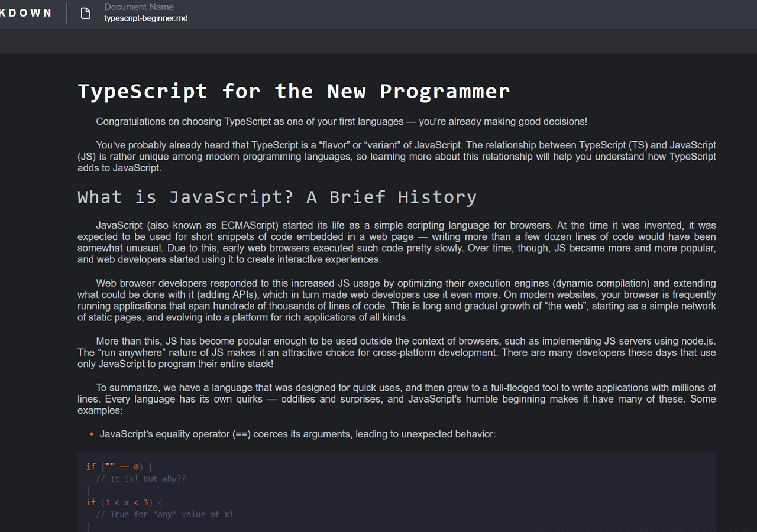Click paragraph starting 'JavaScript (also known as ECMAScript)'
This screenshot has width=757, height=532.
(x=397, y=242)
